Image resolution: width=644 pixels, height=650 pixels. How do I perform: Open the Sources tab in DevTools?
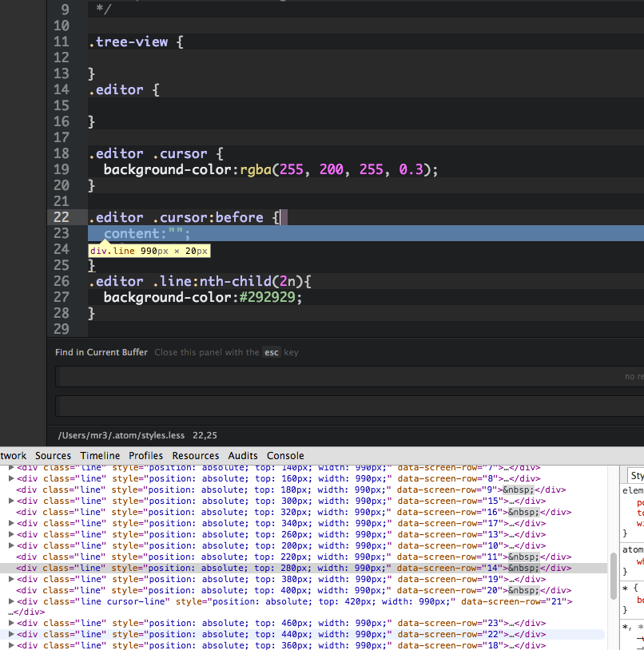[x=53, y=456]
